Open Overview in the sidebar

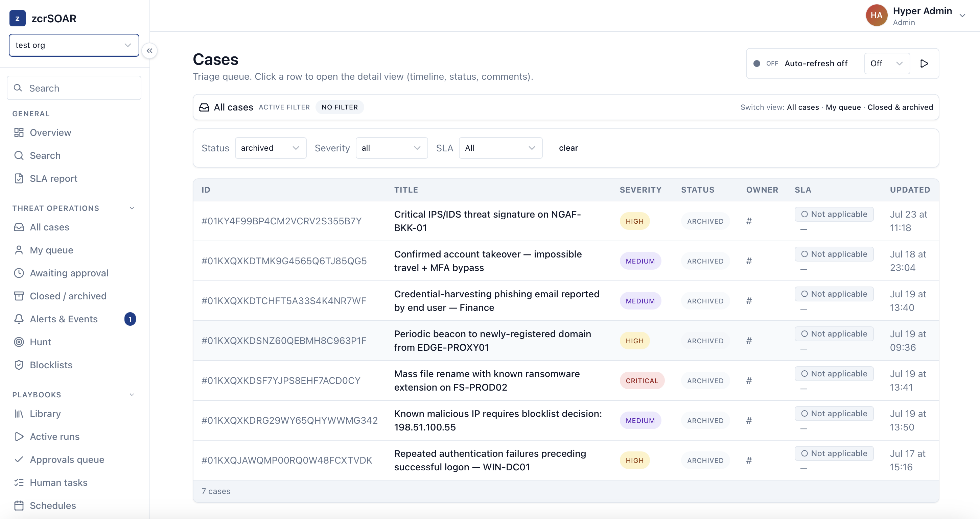click(x=50, y=132)
